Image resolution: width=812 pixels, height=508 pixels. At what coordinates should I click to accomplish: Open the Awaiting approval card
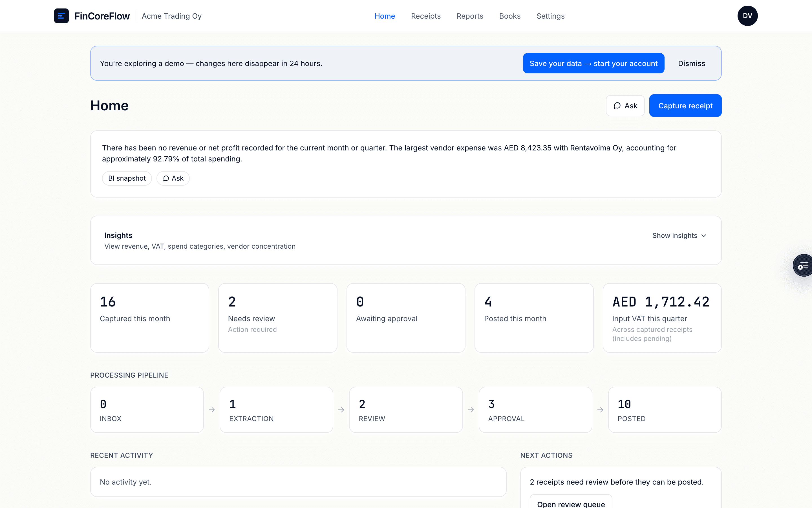pyautogui.click(x=406, y=318)
